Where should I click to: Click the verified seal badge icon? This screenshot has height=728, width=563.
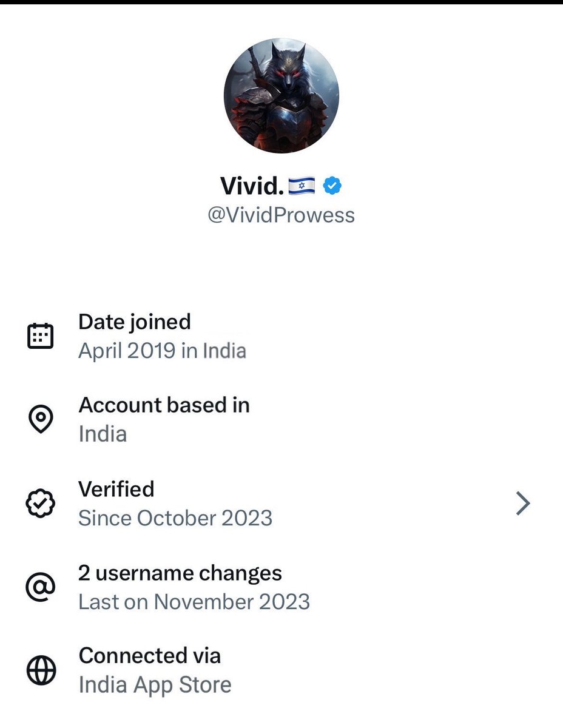coord(41,503)
